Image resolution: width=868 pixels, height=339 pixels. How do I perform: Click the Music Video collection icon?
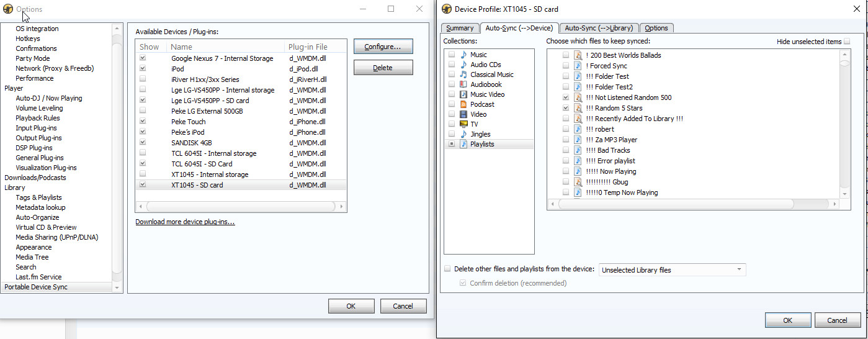click(x=463, y=94)
